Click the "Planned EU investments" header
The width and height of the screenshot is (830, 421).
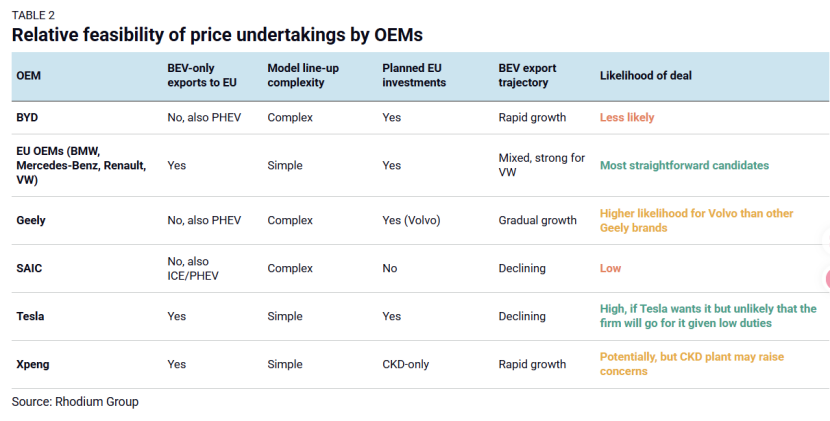click(414, 75)
